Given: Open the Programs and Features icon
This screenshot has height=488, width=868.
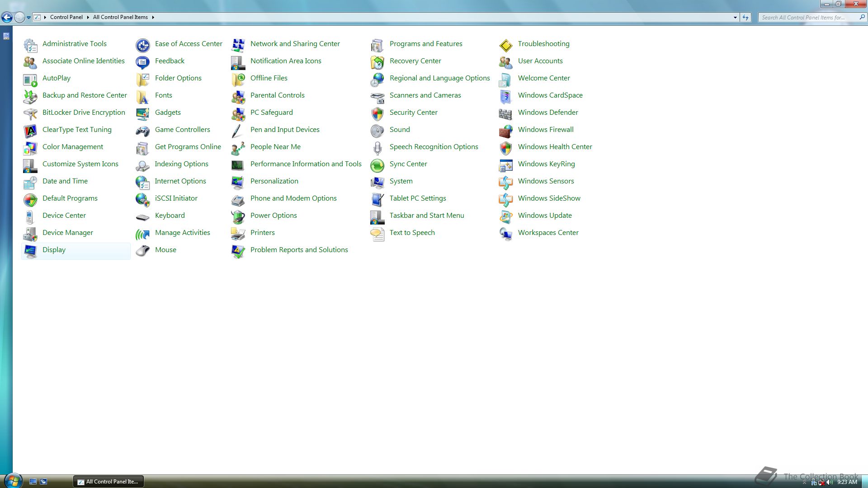Looking at the screenshot, I should tap(377, 45).
